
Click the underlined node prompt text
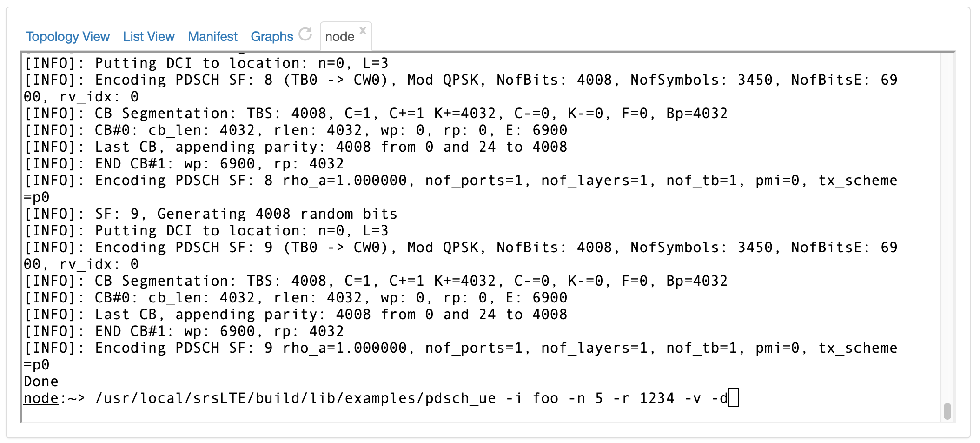click(41, 398)
